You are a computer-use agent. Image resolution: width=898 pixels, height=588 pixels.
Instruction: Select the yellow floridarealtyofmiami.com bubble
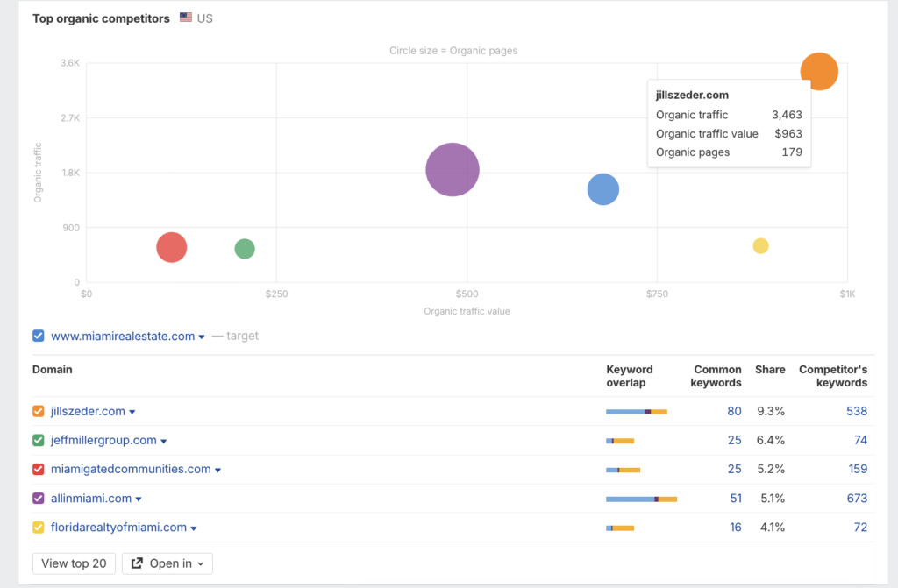click(759, 245)
